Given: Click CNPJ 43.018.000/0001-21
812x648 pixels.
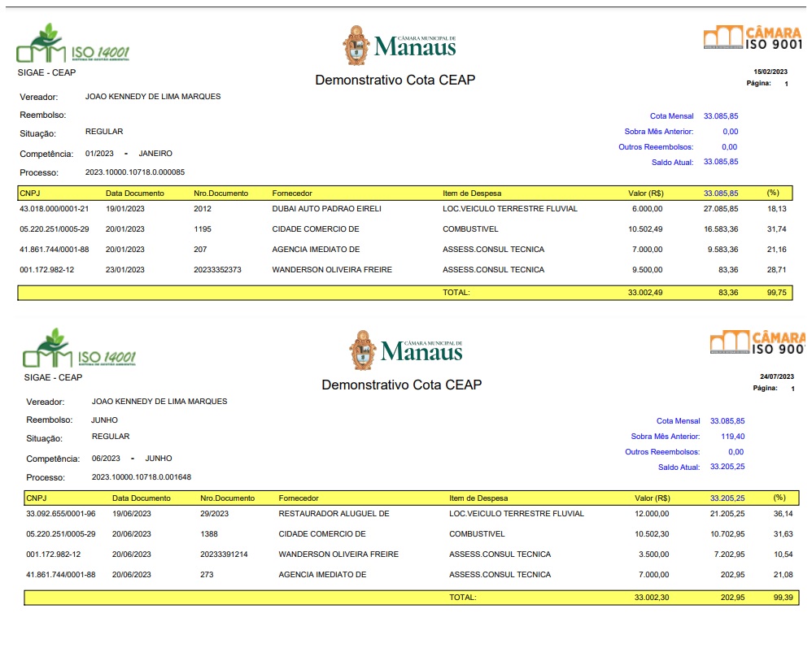Looking at the screenshot, I should point(54,209).
